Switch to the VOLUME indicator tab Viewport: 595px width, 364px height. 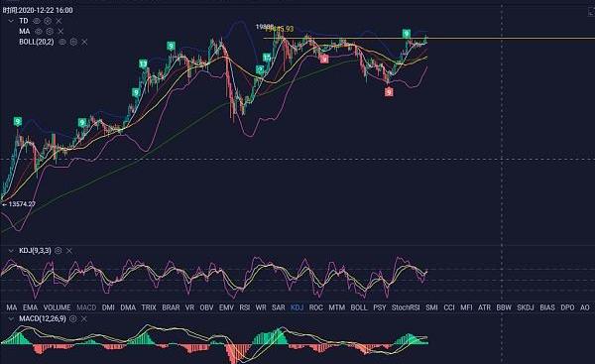pyautogui.click(x=57, y=307)
